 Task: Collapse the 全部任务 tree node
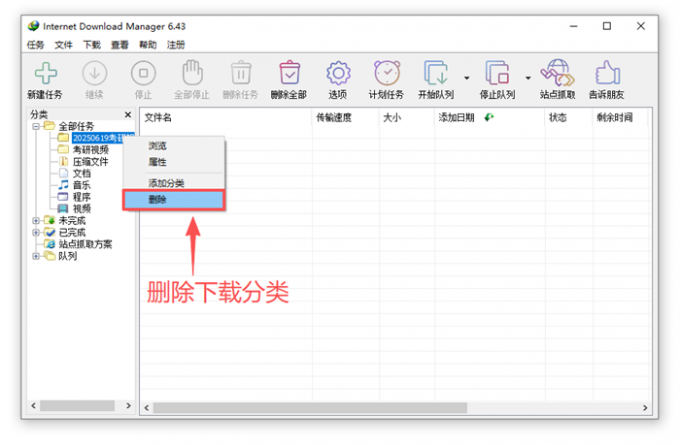point(36,126)
